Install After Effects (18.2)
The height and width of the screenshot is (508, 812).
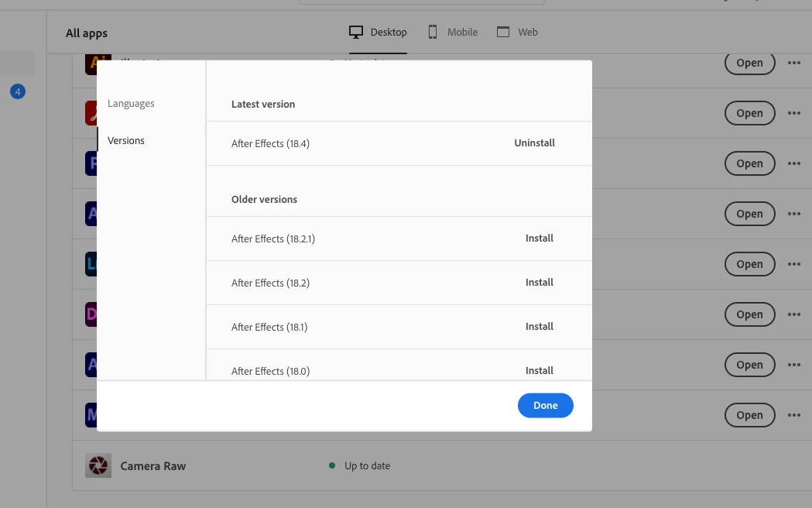click(540, 282)
